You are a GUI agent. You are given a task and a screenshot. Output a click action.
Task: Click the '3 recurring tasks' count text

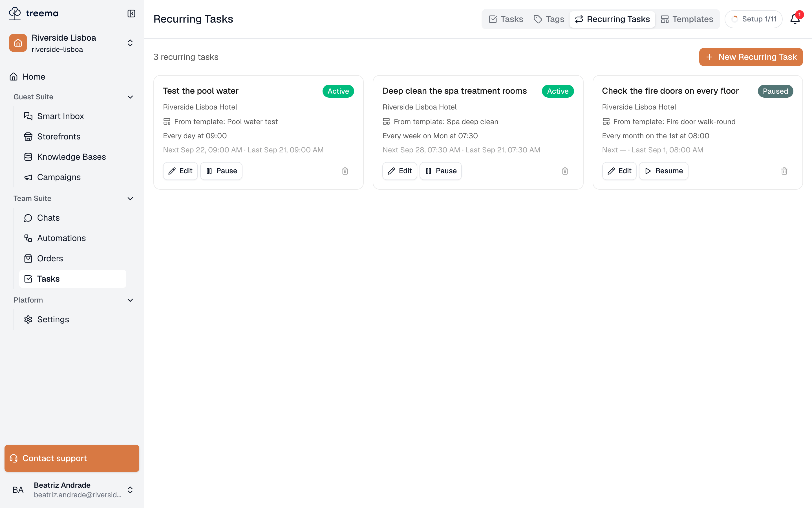click(x=186, y=57)
